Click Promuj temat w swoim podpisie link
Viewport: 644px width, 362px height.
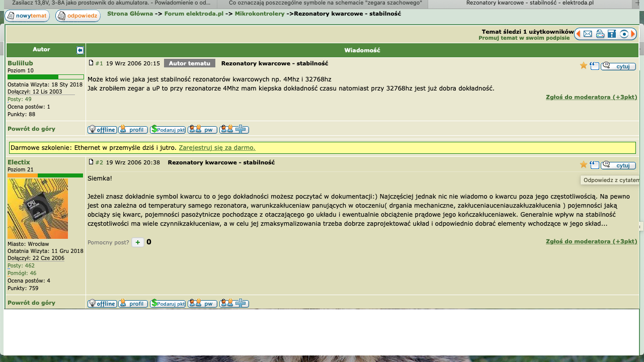(524, 38)
